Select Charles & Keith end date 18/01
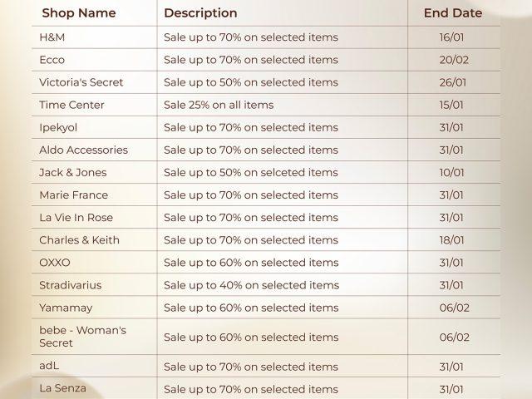532x399 pixels. pyautogui.click(x=452, y=239)
